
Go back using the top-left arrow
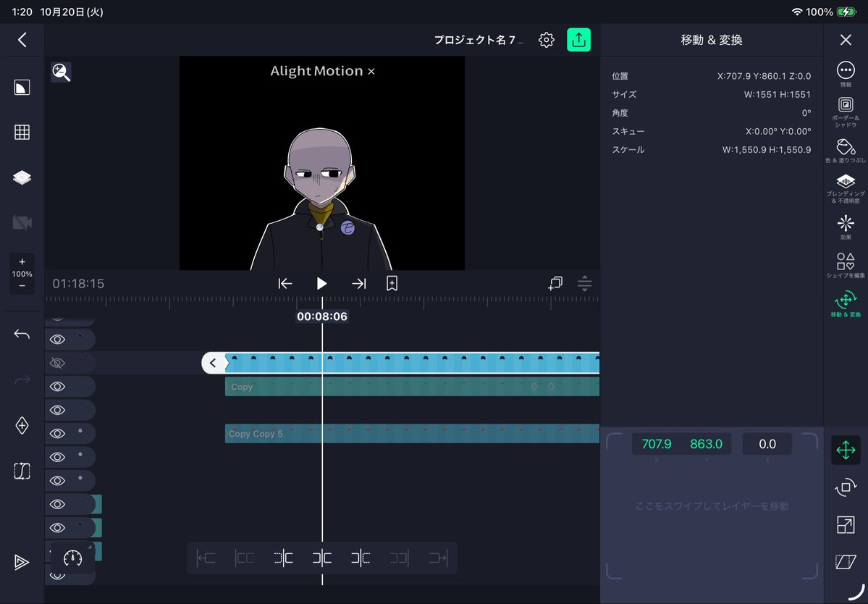point(22,40)
